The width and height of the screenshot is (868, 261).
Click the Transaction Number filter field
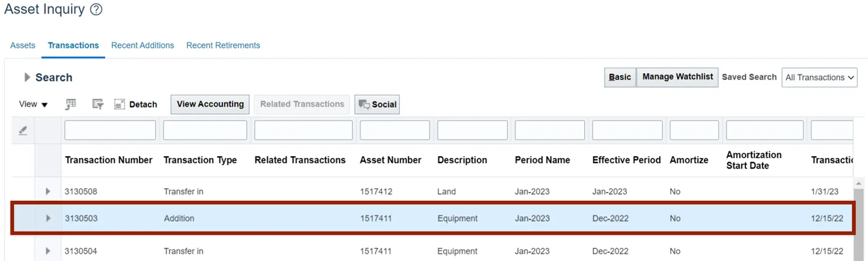pos(110,130)
